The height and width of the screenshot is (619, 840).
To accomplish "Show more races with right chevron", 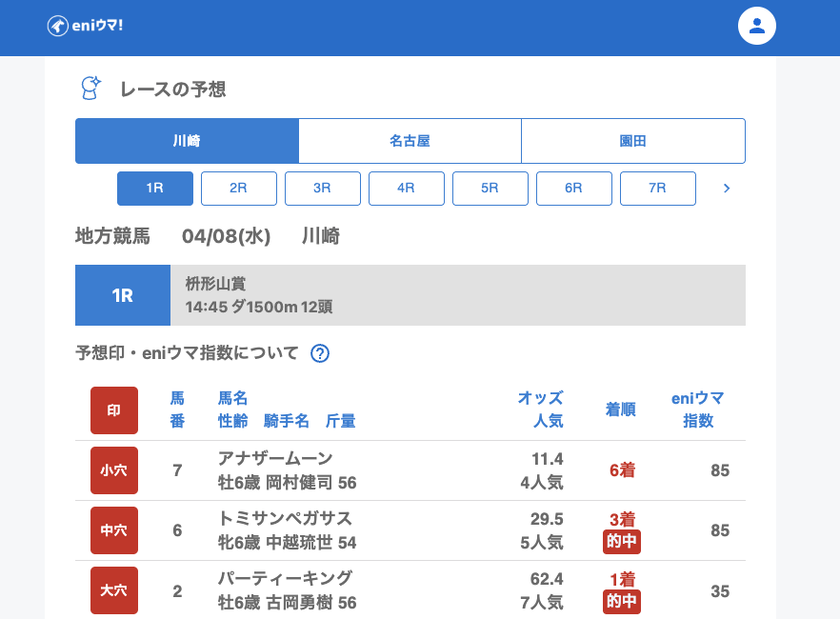I will click(x=727, y=189).
